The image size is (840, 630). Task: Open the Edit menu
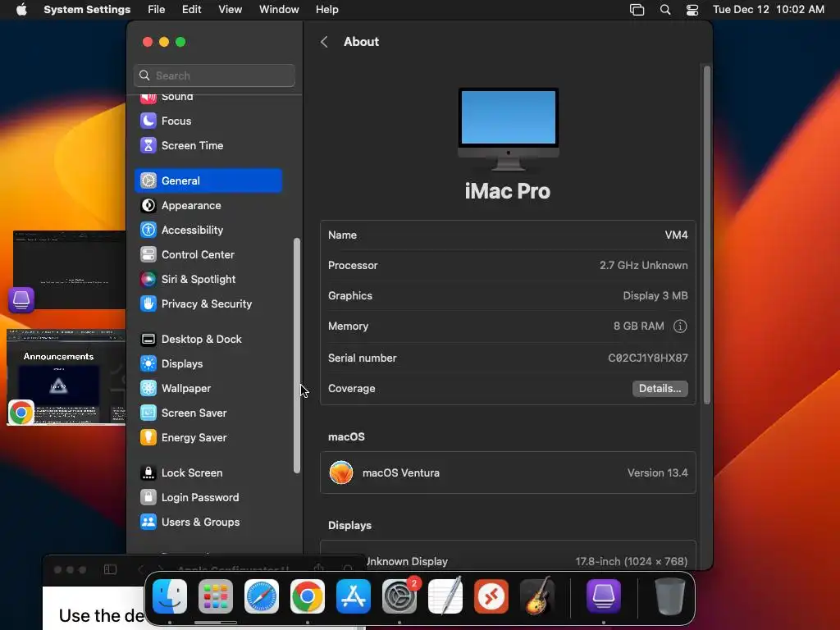[x=192, y=10]
